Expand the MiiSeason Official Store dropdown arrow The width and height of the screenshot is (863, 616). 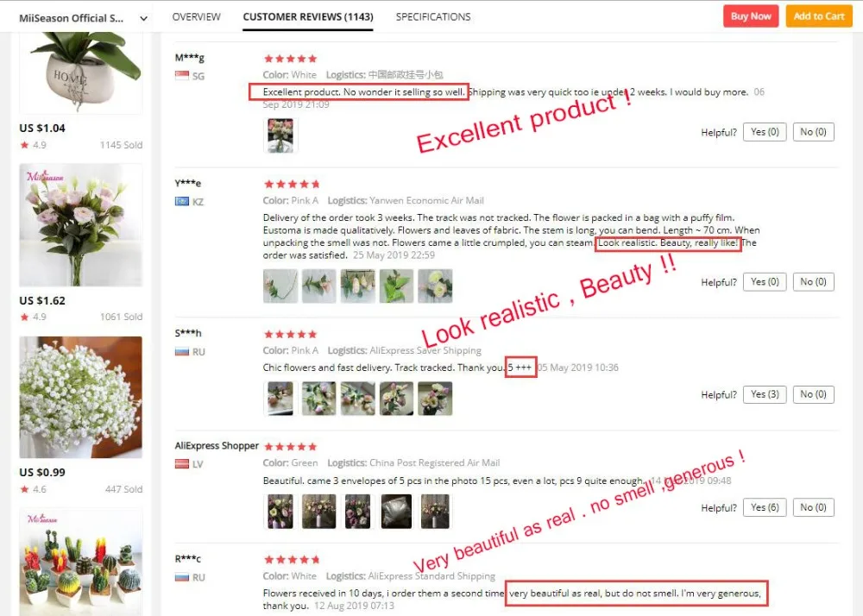(x=143, y=18)
